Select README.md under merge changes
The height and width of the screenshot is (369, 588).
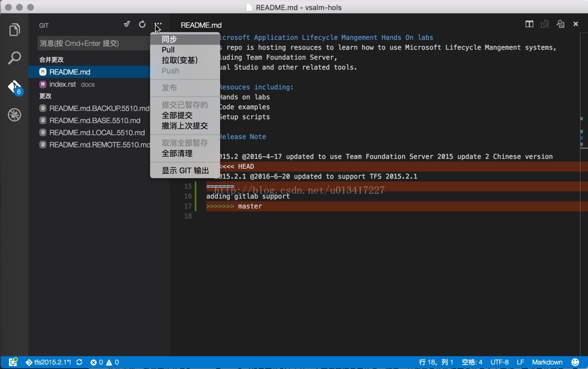pos(89,72)
